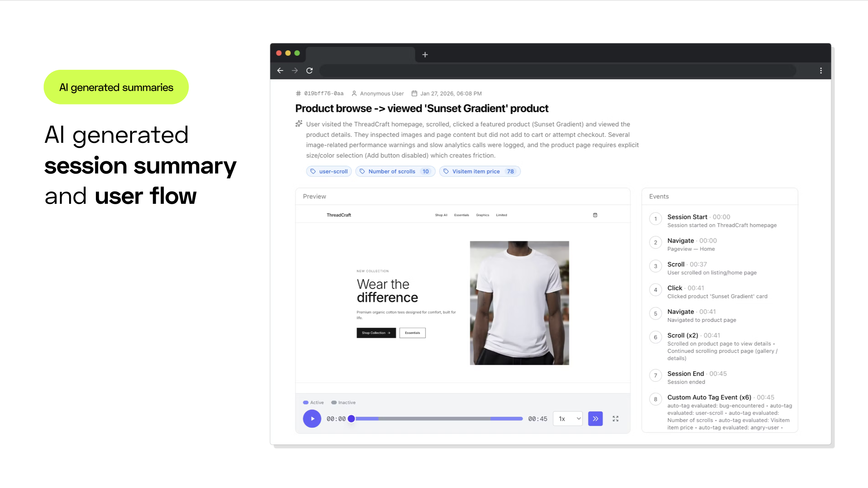Click the Shop Collection button
Screen dimensions: 868x488
coord(376,333)
